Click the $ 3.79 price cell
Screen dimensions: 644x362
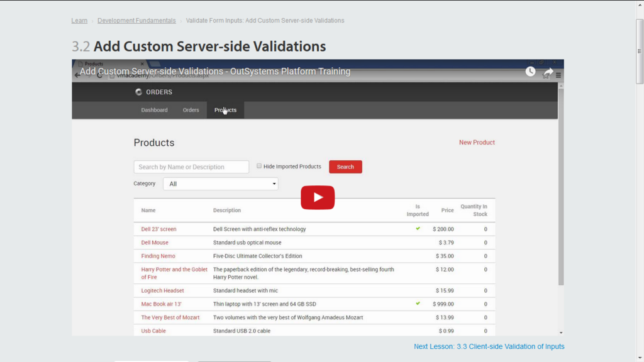(446, 243)
